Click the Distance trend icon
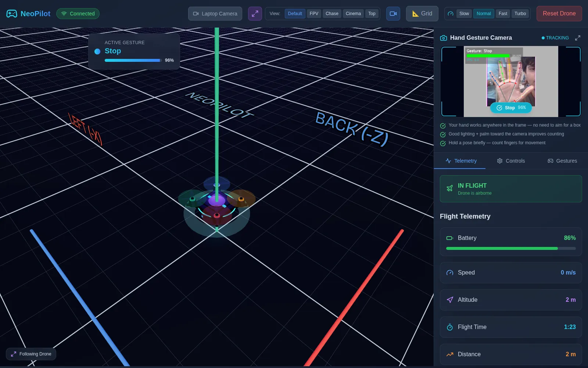 click(450, 354)
